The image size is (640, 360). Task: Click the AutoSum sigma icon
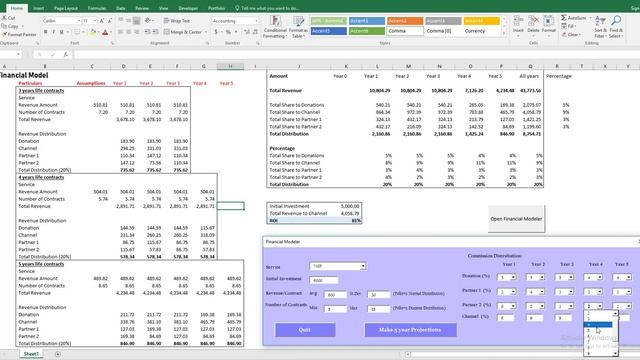[x=564, y=18]
